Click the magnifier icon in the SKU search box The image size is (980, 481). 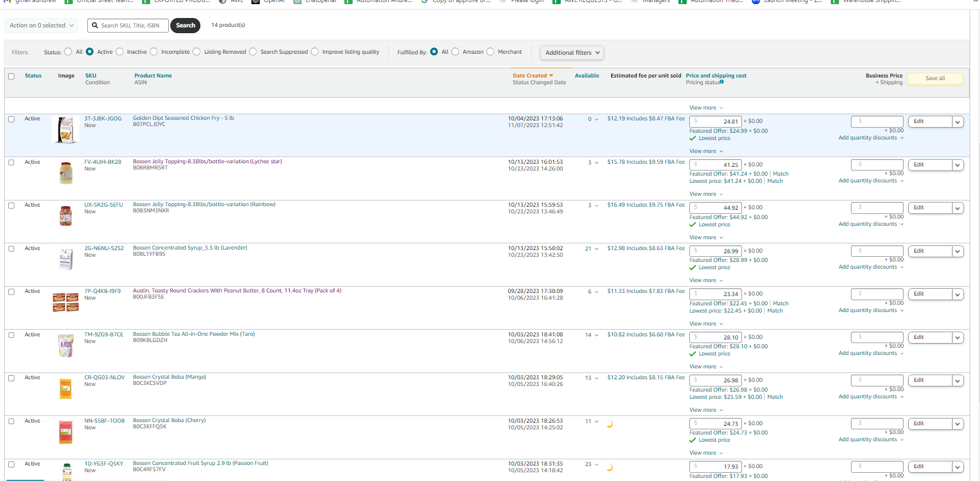tap(95, 25)
